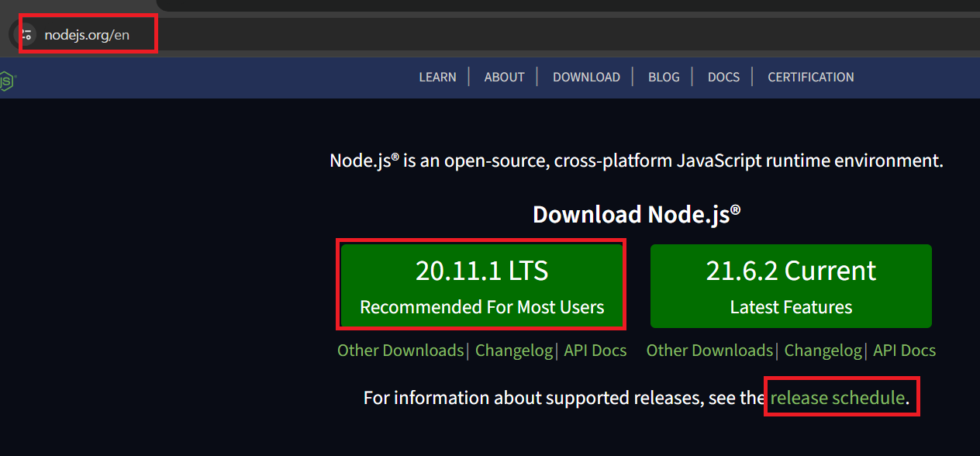Image resolution: width=980 pixels, height=456 pixels.
Task: Open the LEARN navigation item
Action: coord(437,77)
